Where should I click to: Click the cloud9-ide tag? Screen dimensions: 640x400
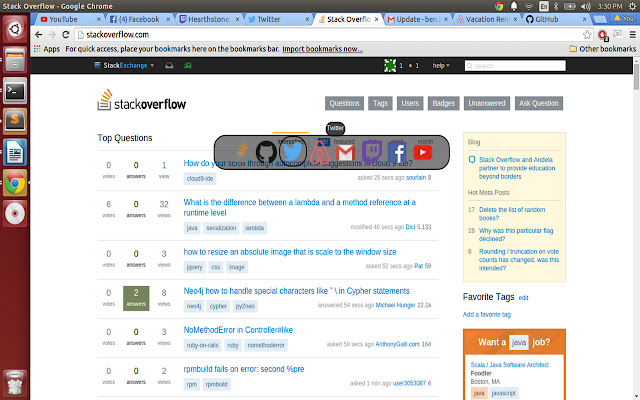[x=200, y=179]
